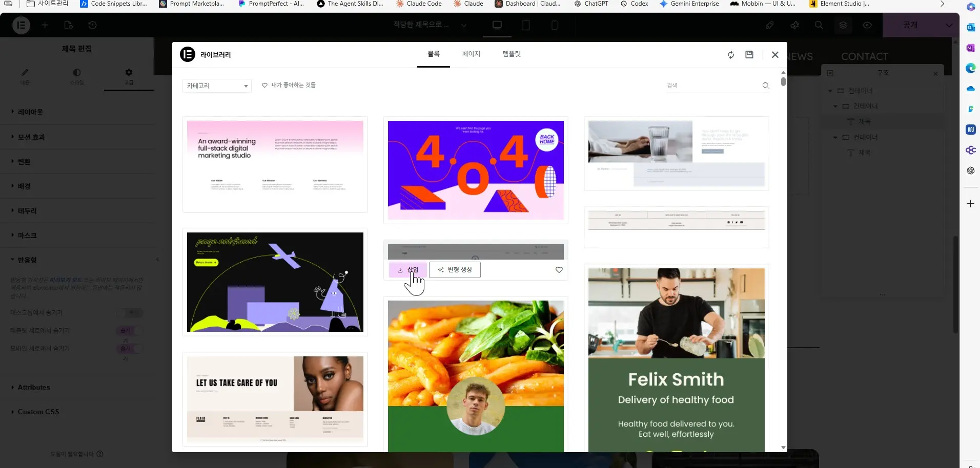Click the top bar icon right of the rocket
The height and width of the screenshot is (468, 980).
click(794, 25)
